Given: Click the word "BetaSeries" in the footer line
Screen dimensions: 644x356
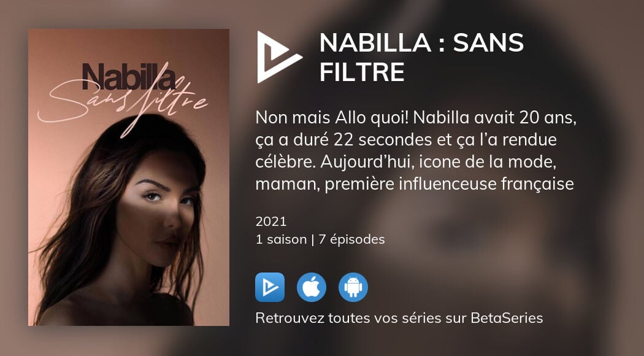Looking at the screenshot, I should pos(507,318).
